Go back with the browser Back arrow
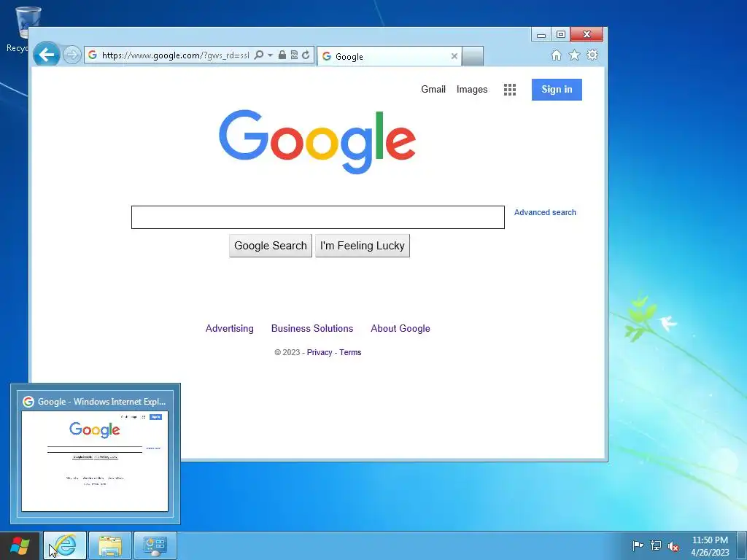The width and height of the screenshot is (747, 560). [x=47, y=55]
